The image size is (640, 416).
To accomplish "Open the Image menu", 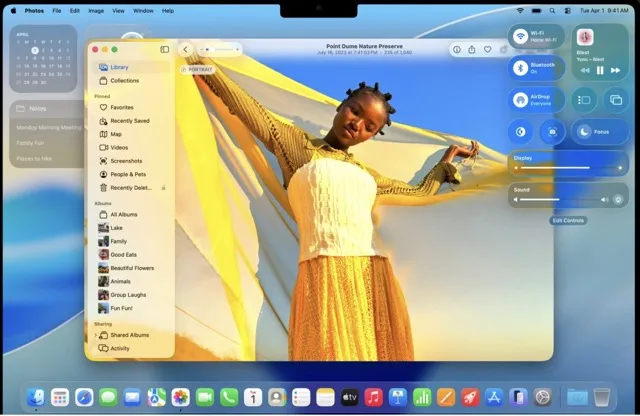I will pos(96,11).
